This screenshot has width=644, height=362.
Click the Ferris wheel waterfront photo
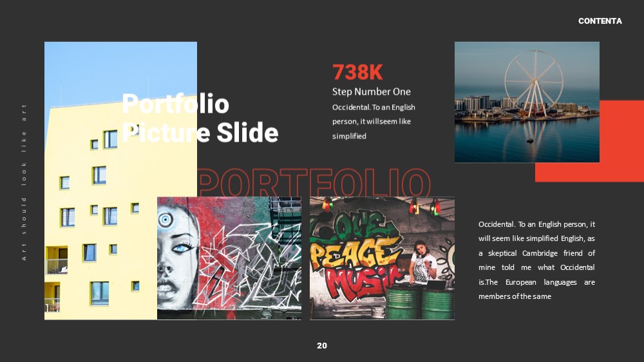pyautogui.click(x=527, y=102)
